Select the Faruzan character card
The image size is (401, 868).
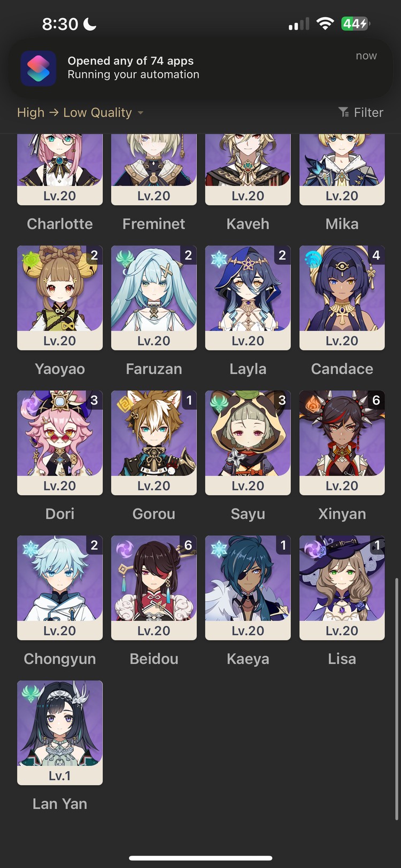tap(154, 298)
